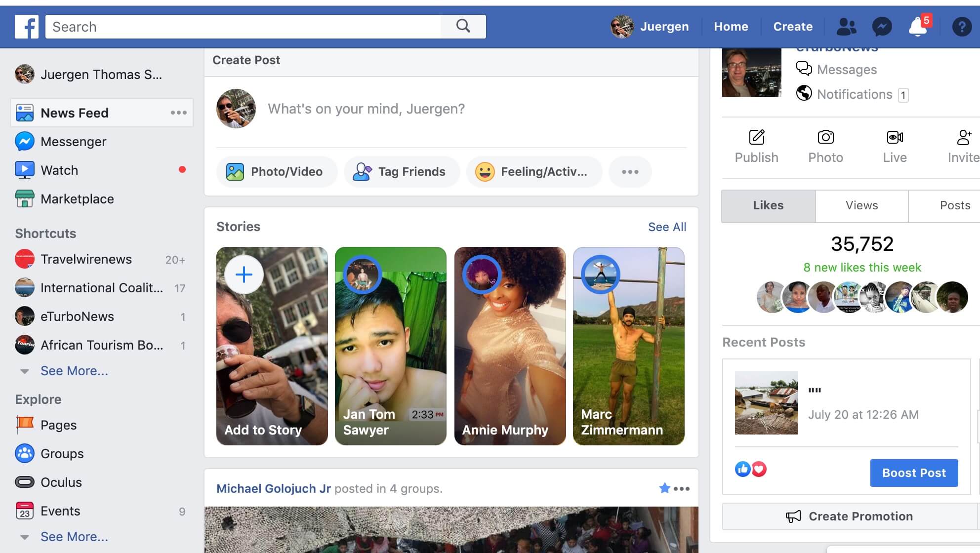This screenshot has height=553, width=980.
Task: Open Annie Murphy's story
Action: pyautogui.click(x=510, y=346)
